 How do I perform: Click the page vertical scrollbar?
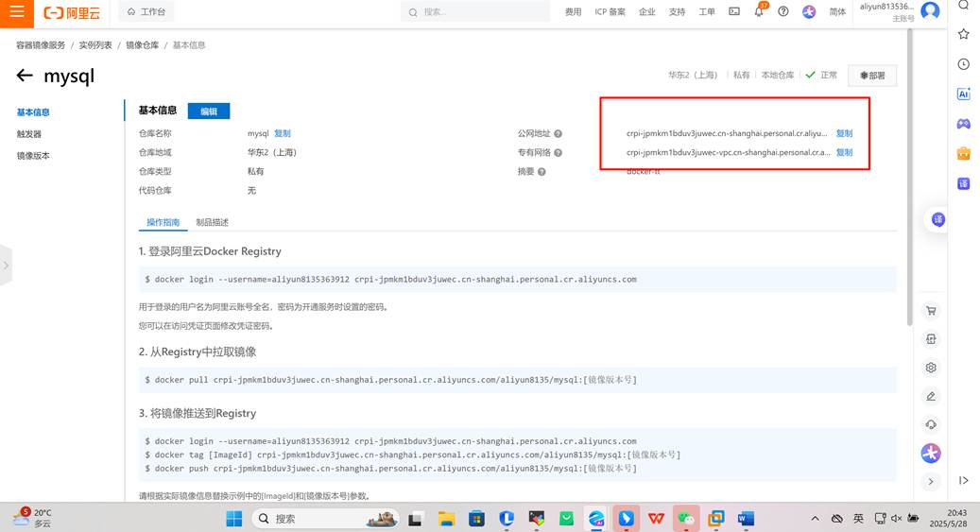pyautogui.click(x=909, y=177)
